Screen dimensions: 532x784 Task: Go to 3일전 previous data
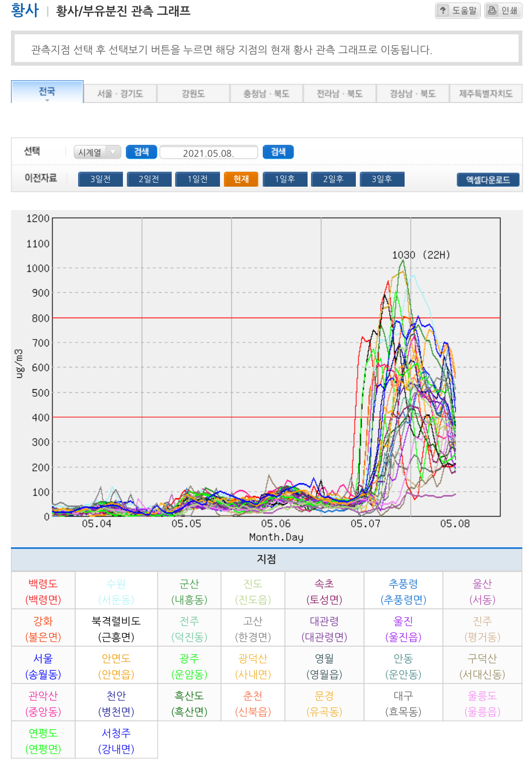coord(100,179)
